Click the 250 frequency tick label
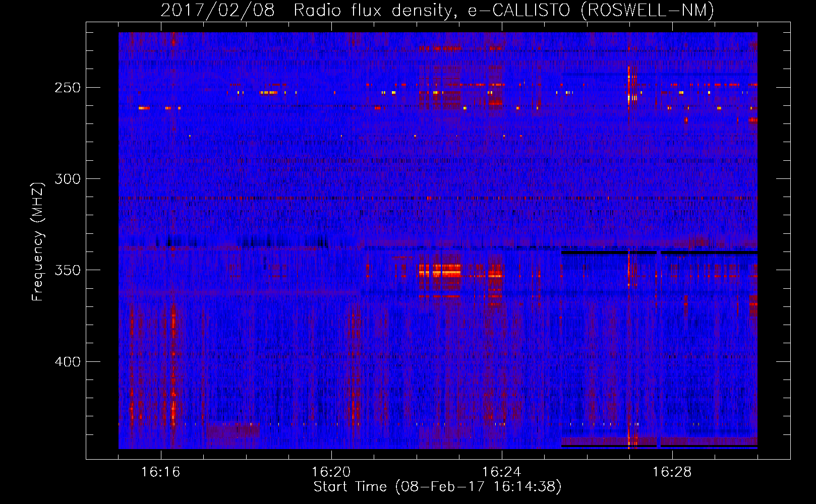This screenshot has height=504, width=816. coord(67,88)
